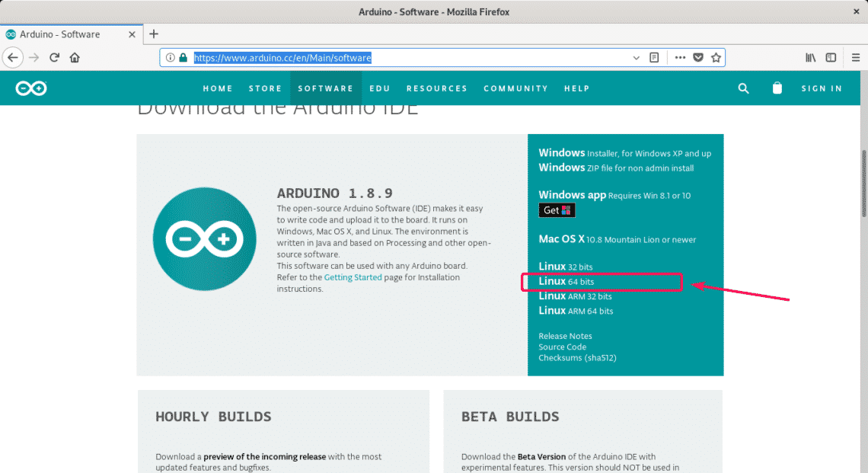This screenshot has width=868, height=473.
Task: Go to the homepage via the home icon
Action: point(73,57)
